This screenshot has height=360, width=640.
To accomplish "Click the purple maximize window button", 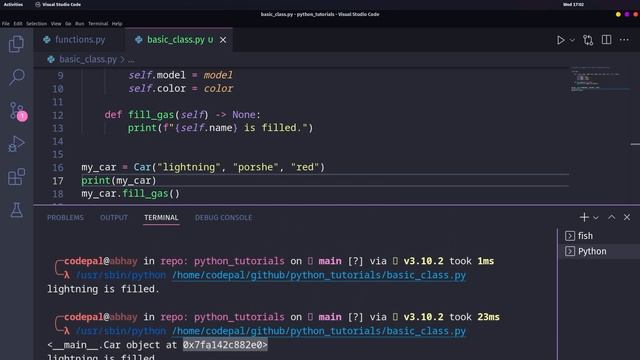I will (x=627, y=14).
